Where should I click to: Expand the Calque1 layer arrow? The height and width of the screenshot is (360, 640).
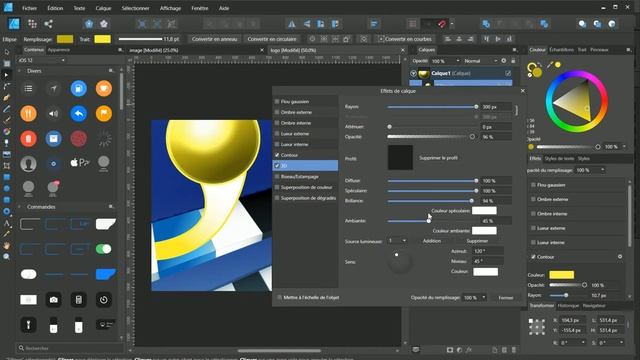[x=413, y=73]
